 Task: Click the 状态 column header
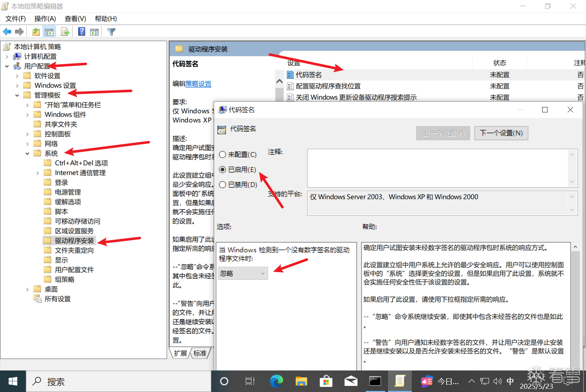(499, 63)
